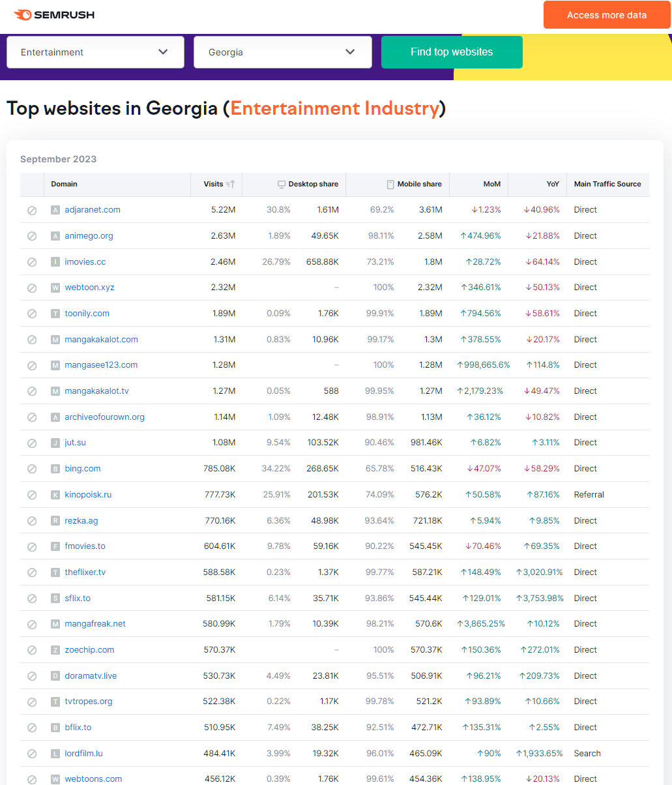Viewport: 672px width, 785px height.
Task: Click the YoY column header
Action: coord(553,184)
